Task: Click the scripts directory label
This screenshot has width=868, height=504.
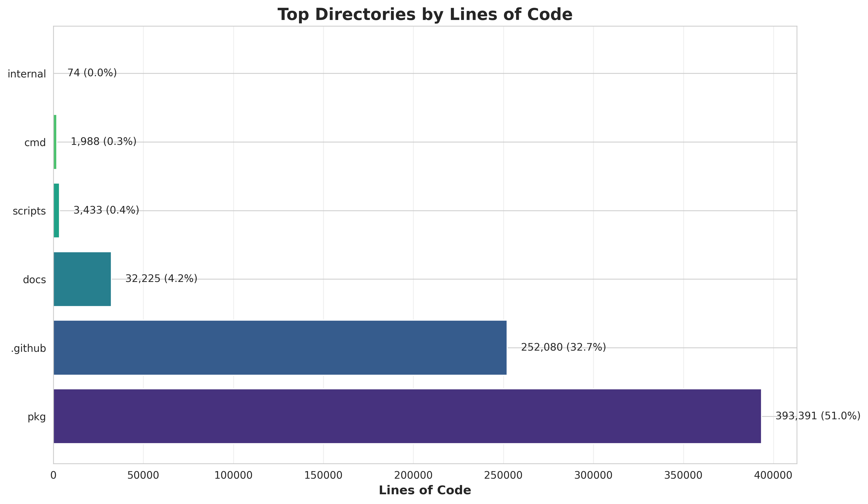Action: tap(29, 211)
